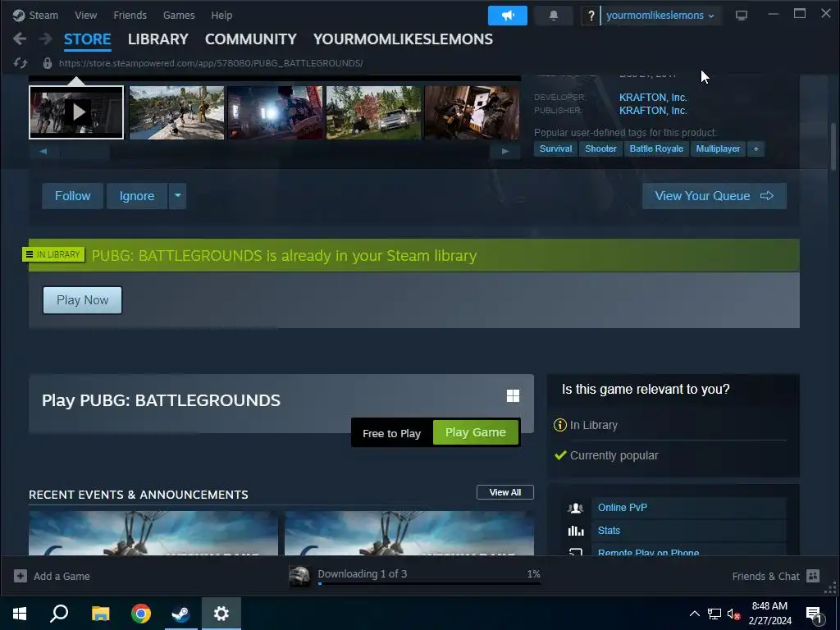Switch to the STORE tab

(87, 39)
